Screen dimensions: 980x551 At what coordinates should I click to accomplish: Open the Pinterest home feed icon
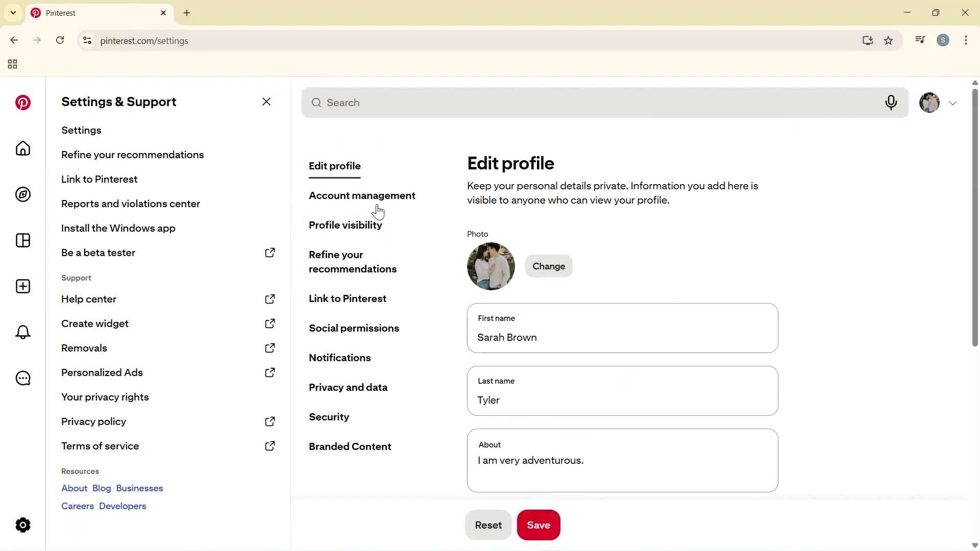pyautogui.click(x=22, y=148)
